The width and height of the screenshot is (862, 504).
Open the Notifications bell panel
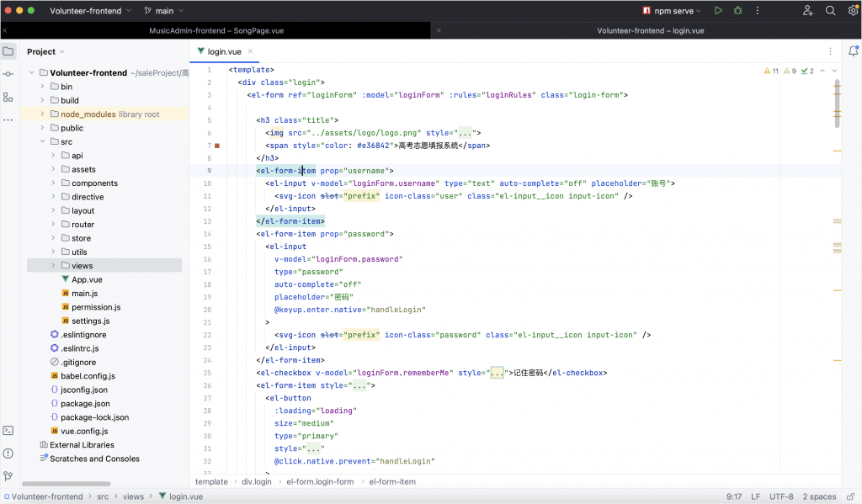853,51
